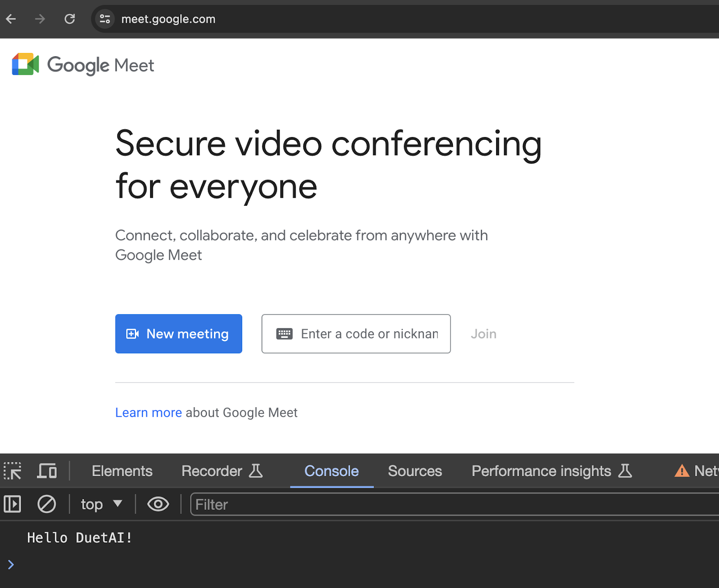Click the clear console icon
Screen dimensions: 719x588
tap(47, 504)
